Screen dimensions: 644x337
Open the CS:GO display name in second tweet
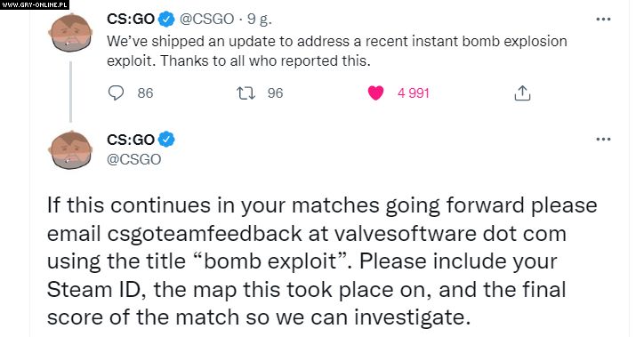click(131, 140)
